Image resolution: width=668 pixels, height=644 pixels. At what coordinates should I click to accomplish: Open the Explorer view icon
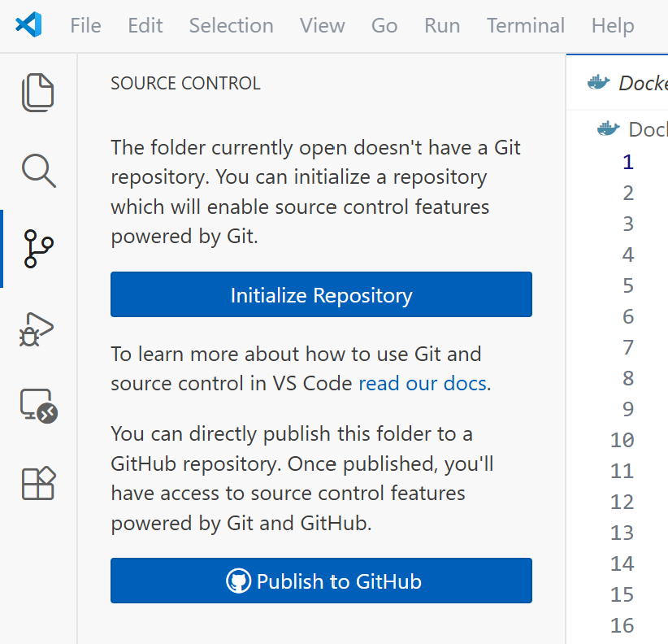pos(37,92)
